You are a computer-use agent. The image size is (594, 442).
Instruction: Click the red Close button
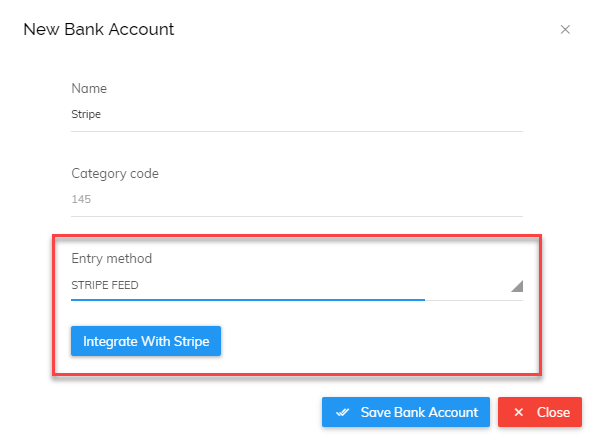click(540, 412)
